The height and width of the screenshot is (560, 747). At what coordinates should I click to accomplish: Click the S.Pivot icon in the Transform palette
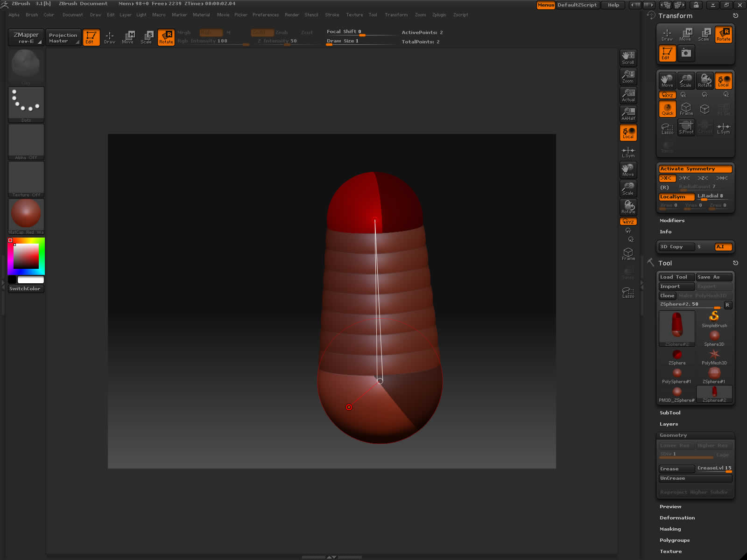click(686, 127)
